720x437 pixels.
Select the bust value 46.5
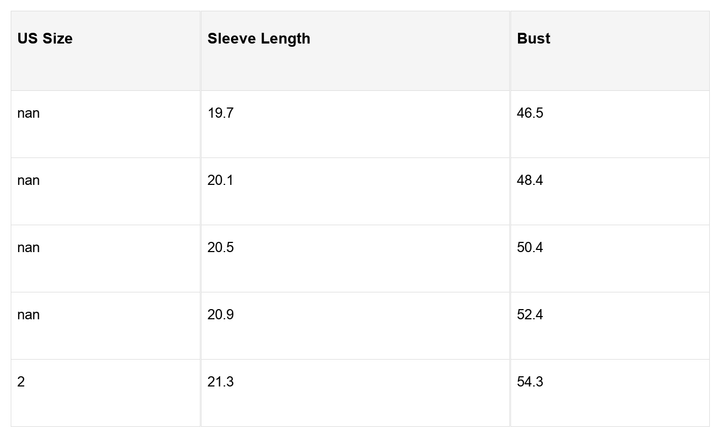coord(530,114)
